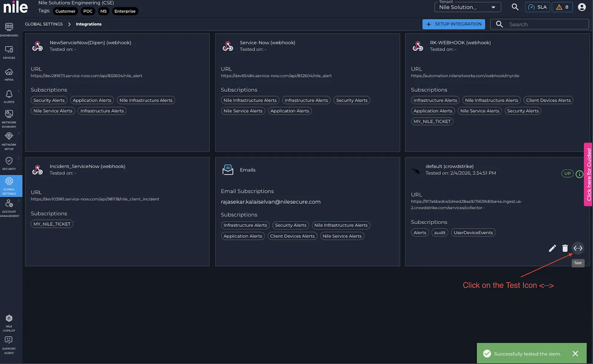Click the UP status badge

click(567, 174)
